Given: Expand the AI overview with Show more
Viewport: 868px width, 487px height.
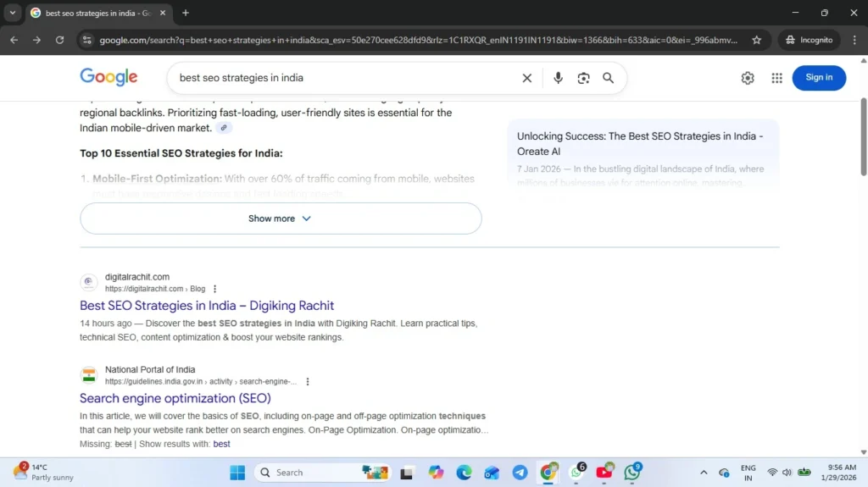Looking at the screenshot, I should click(x=281, y=219).
